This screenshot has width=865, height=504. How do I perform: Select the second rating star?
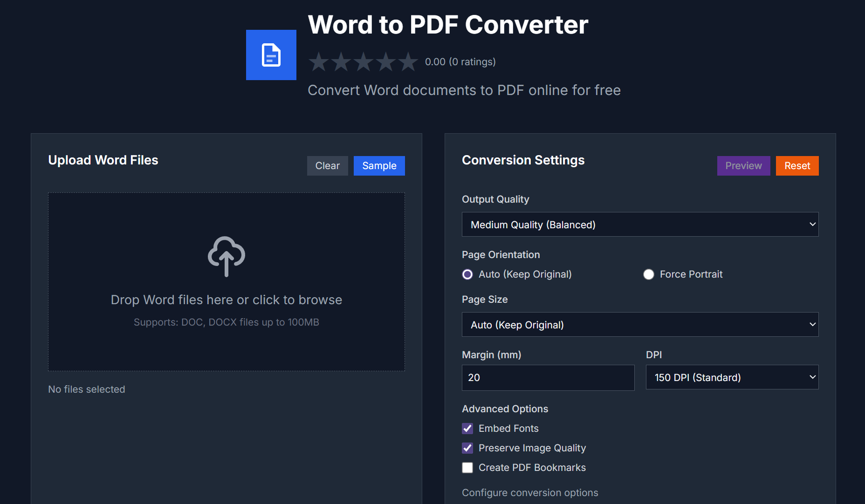click(341, 61)
